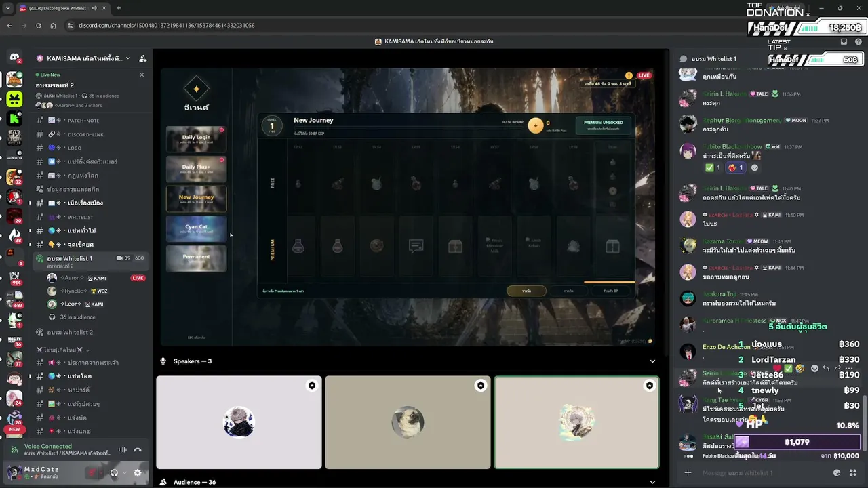Viewport: 868px width, 488px height.
Task: Close the Live Now stage banner
Action: pos(142,75)
